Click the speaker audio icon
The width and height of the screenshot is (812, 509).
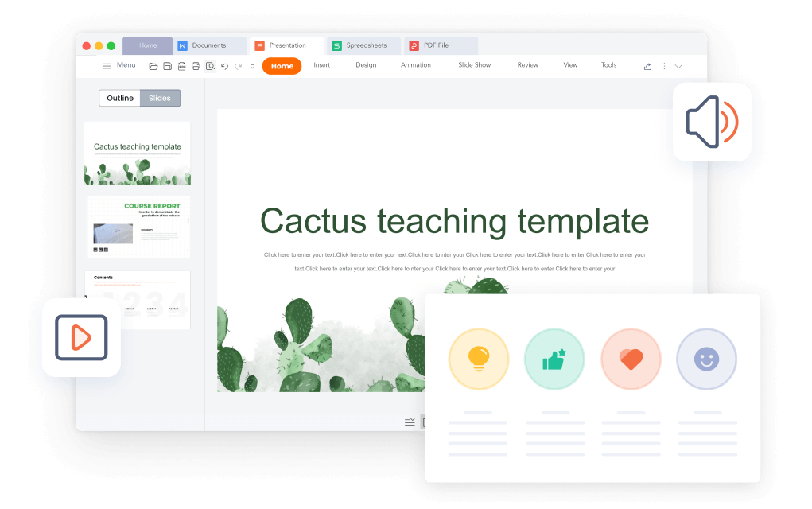click(x=712, y=122)
